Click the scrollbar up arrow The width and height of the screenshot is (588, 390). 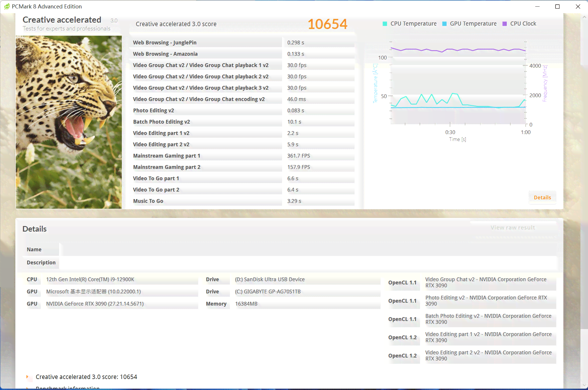point(584,17)
